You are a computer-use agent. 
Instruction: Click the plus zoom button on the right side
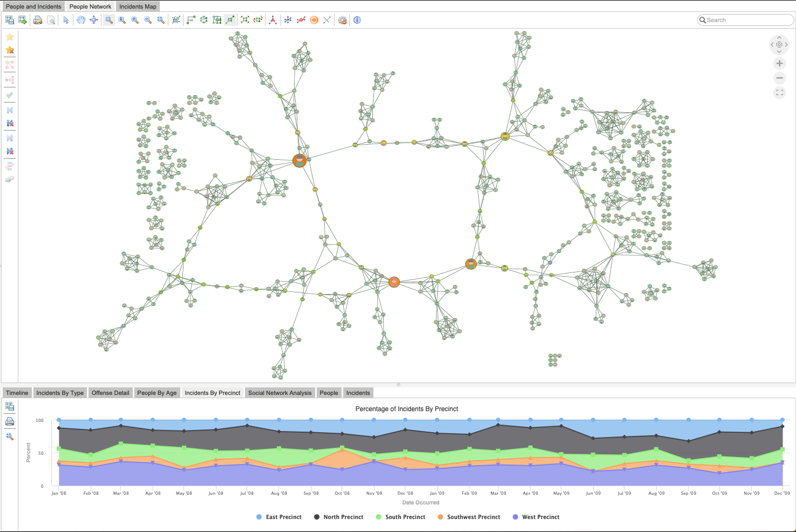point(779,63)
